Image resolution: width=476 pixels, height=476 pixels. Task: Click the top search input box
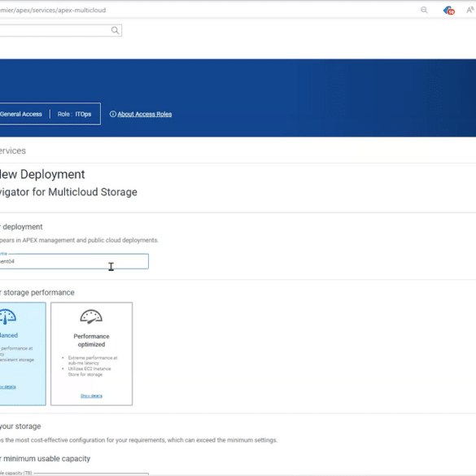click(x=61, y=30)
